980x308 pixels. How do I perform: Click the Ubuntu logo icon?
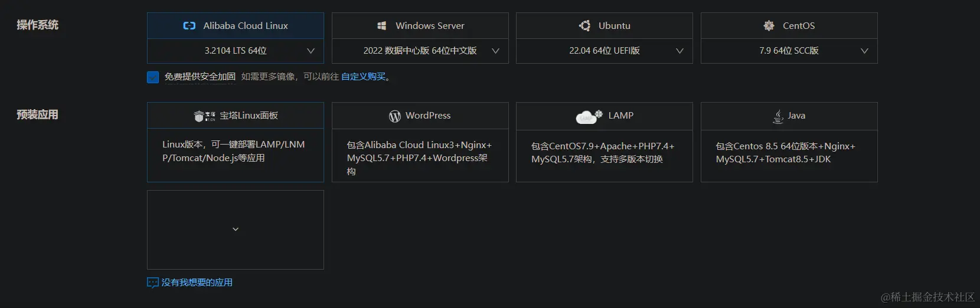pos(584,26)
